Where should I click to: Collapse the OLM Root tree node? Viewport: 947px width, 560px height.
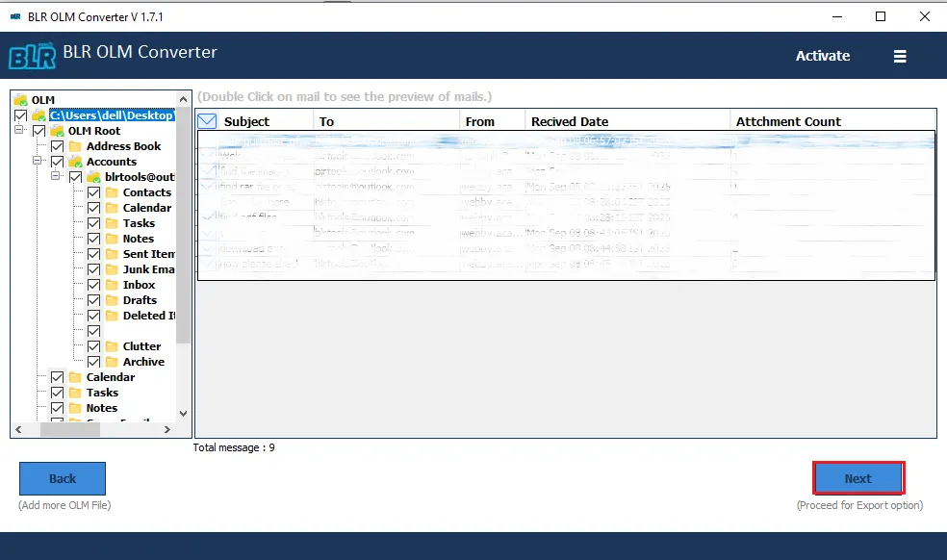[x=21, y=131]
